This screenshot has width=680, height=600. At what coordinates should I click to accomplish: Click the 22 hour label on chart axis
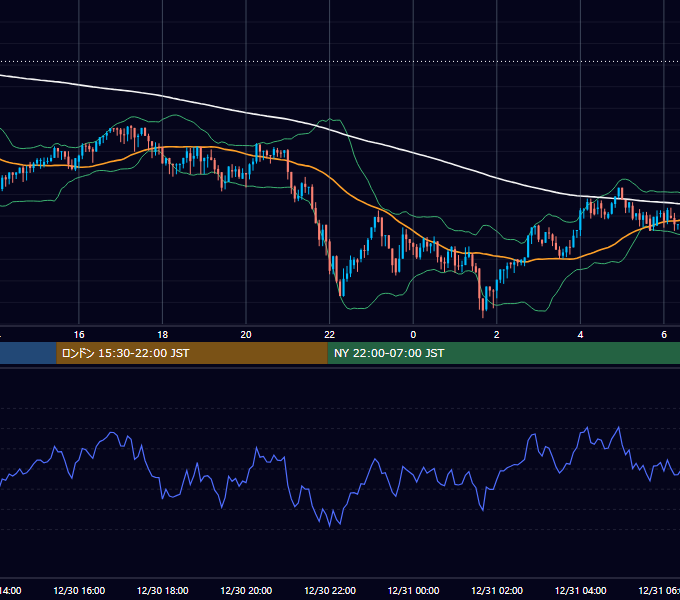[x=330, y=335]
